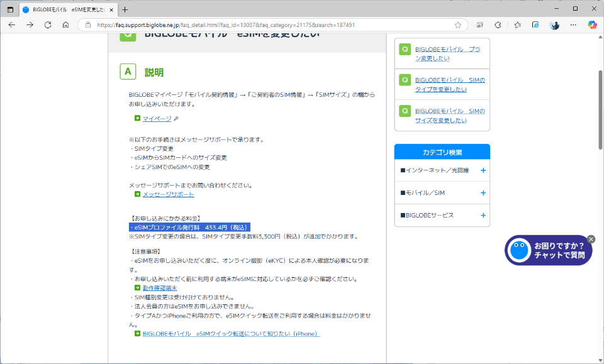Click the highlighted eSIMプロファイル発行料 text
604x364 pixels.
[189, 228]
